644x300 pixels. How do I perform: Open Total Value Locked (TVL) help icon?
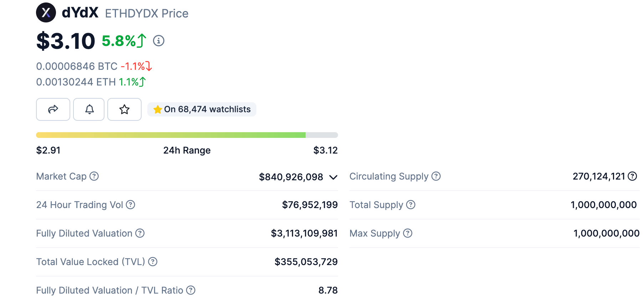pyautogui.click(x=153, y=262)
